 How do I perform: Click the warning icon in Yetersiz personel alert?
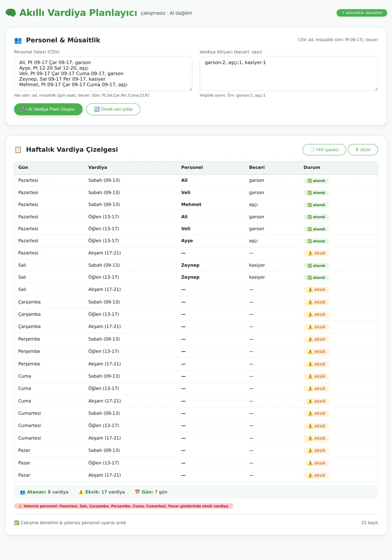[x=20, y=506]
